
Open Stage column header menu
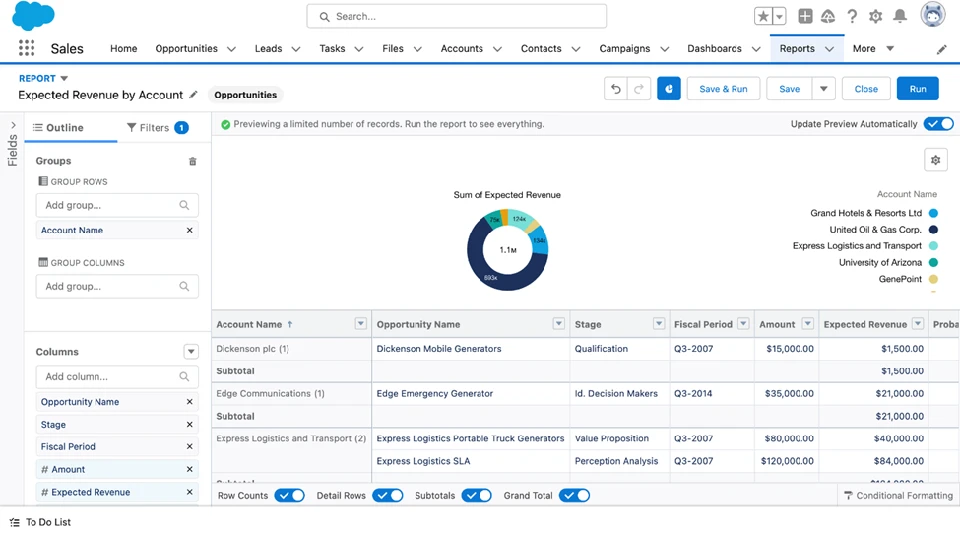659,324
